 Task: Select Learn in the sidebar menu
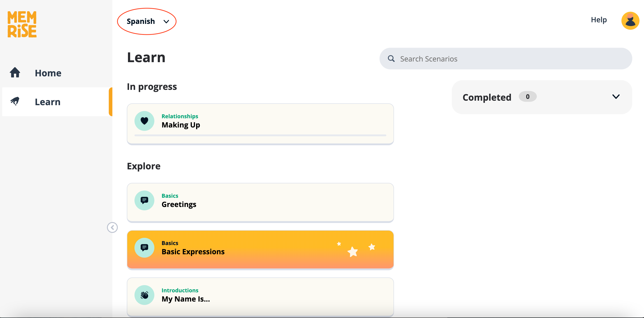[x=48, y=102]
